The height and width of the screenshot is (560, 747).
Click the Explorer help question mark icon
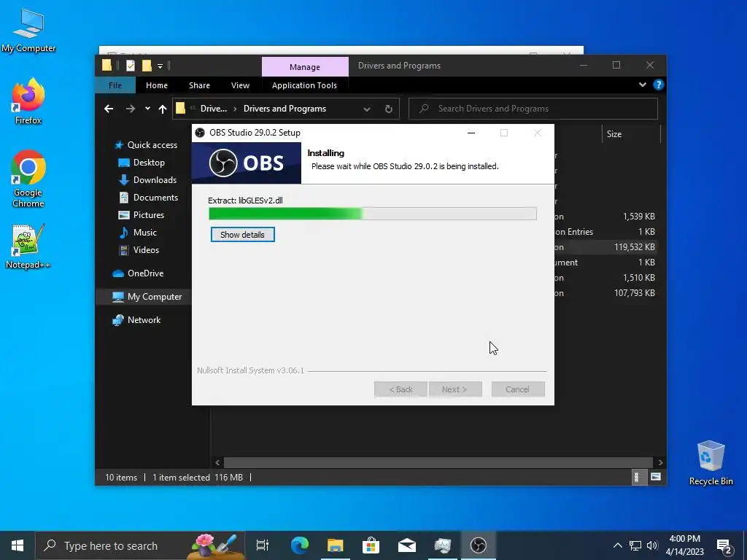659,85
